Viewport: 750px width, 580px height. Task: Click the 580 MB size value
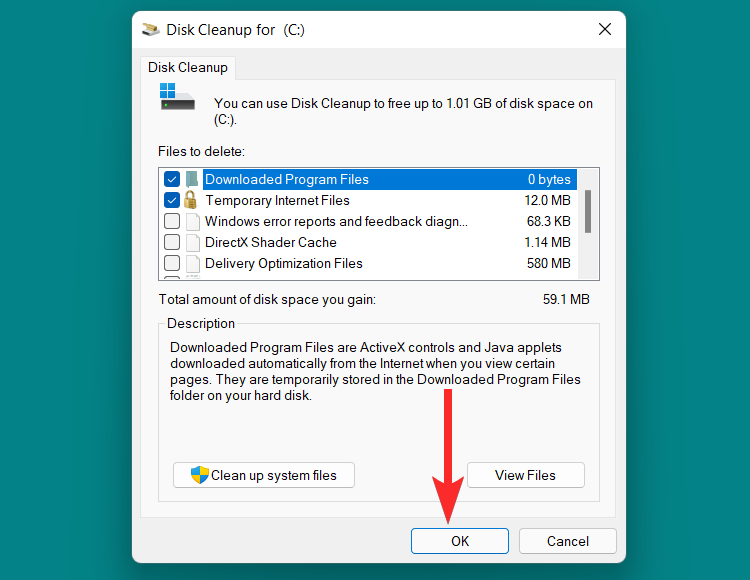click(549, 263)
